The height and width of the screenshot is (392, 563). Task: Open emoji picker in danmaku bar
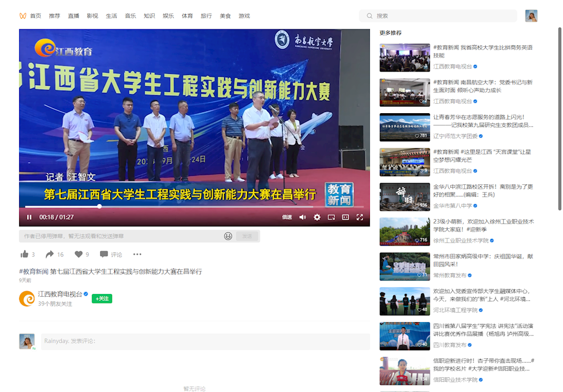click(x=228, y=236)
